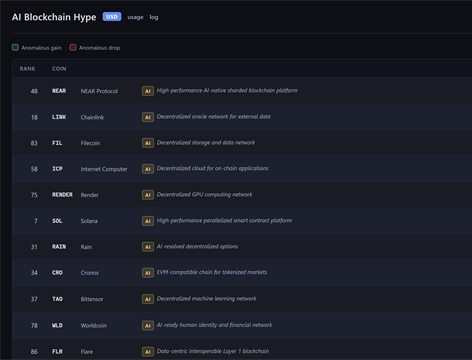Click rank 86 in the FLR row
Screen dimensions: 472x360
pyautogui.click(x=34, y=352)
